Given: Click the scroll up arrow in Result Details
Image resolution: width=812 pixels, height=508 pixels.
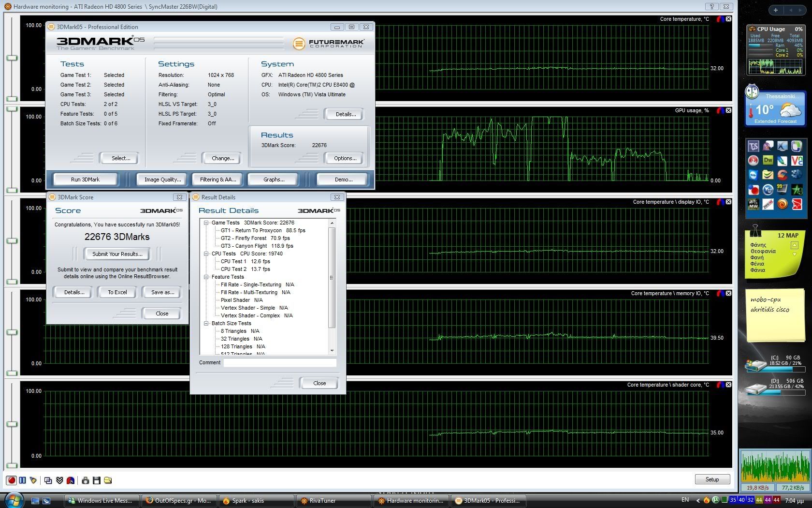Looking at the screenshot, I should [332, 223].
